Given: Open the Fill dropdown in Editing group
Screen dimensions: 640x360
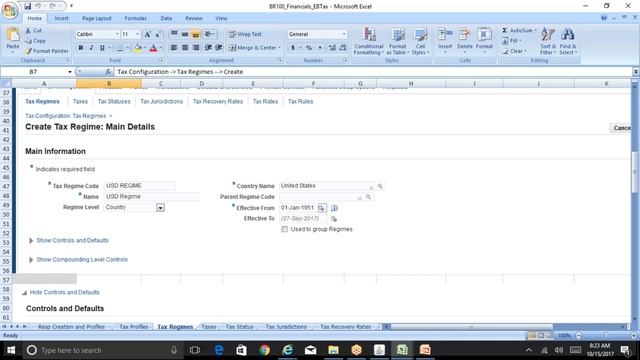Looking at the screenshot, I should coord(512,41).
